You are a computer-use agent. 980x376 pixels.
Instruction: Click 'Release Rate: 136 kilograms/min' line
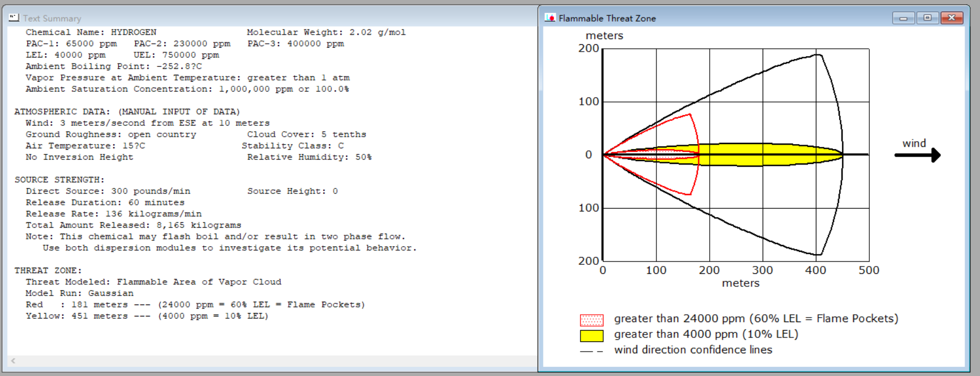point(114,214)
